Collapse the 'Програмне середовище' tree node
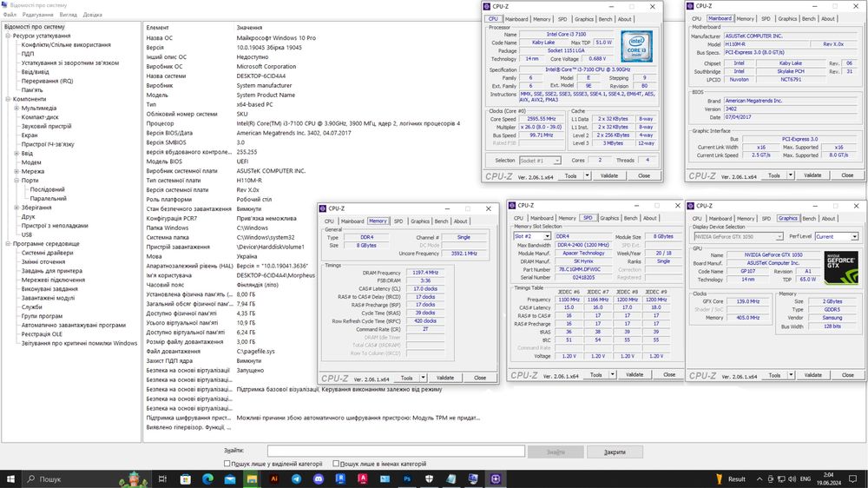This screenshot has width=868, height=488. pyautogui.click(x=8, y=244)
